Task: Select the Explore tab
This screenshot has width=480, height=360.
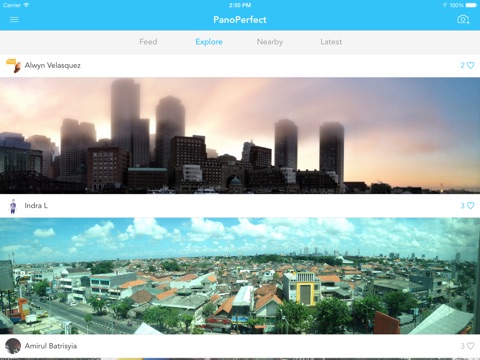Action: pyautogui.click(x=209, y=42)
